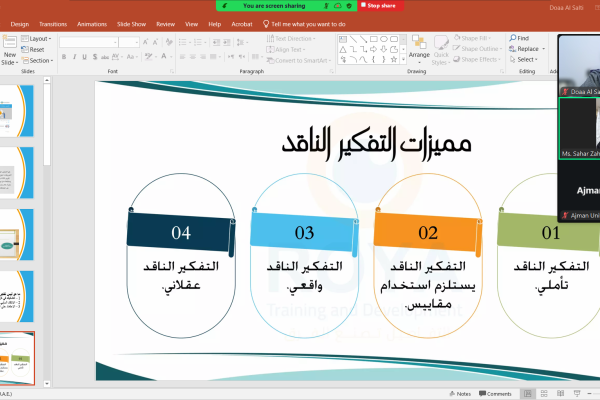Image resolution: width=600 pixels, height=400 pixels.
Task: Open the Layout dropdown
Action: pos(36,39)
